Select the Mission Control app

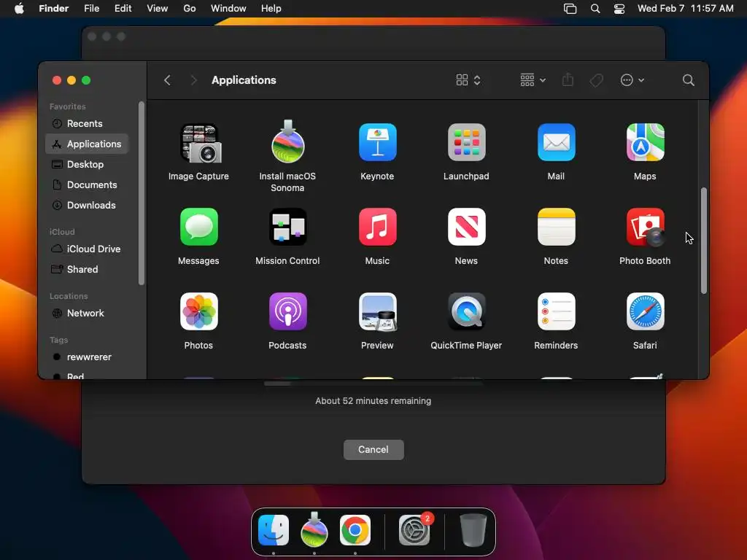(x=287, y=227)
